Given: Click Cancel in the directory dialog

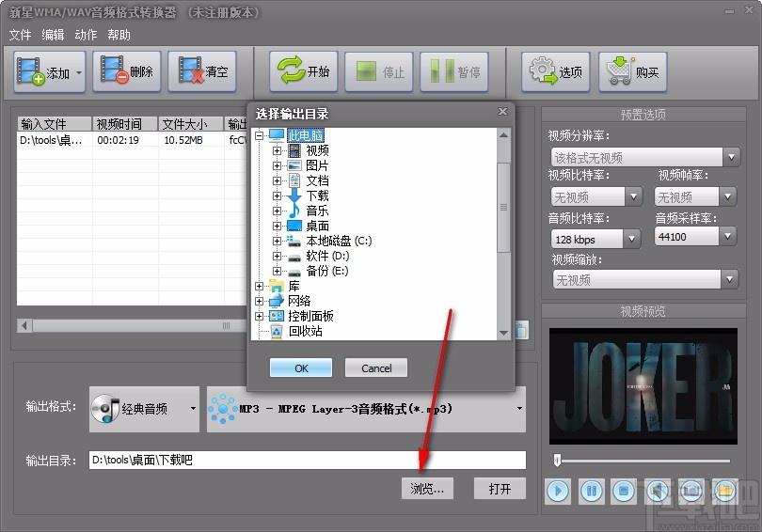Looking at the screenshot, I should pyautogui.click(x=376, y=368).
